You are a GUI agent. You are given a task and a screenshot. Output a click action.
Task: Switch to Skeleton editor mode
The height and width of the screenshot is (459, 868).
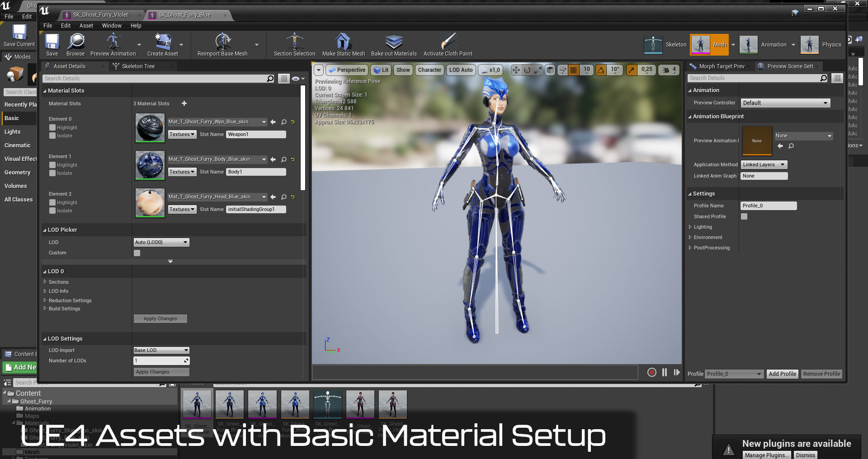[665, 45]
